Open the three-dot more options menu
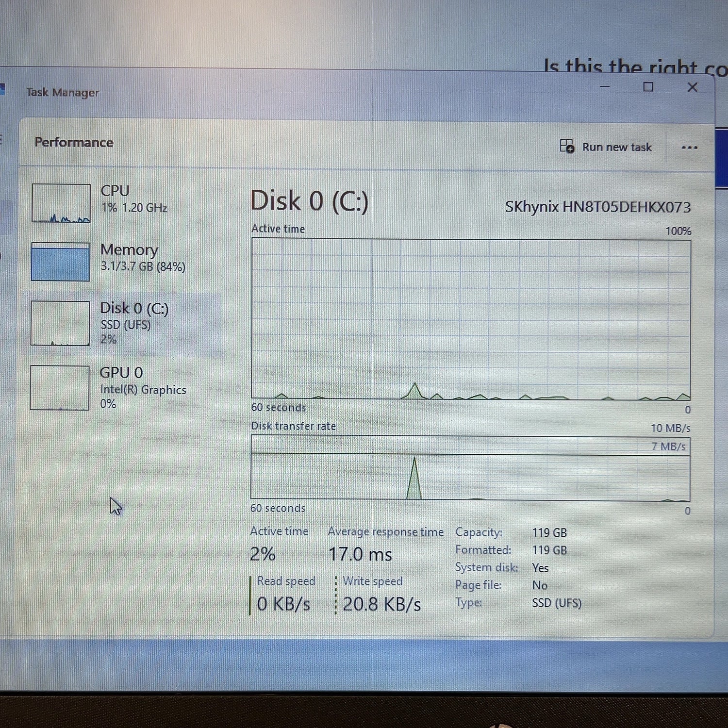The width and height of the screenshot is (728, 728). point(689,148)
